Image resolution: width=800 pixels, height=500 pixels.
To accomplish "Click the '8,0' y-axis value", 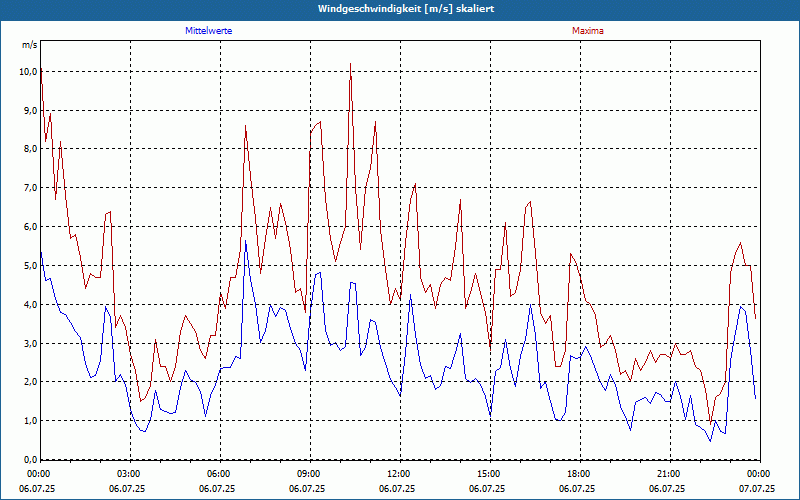I will coord(30,149).
